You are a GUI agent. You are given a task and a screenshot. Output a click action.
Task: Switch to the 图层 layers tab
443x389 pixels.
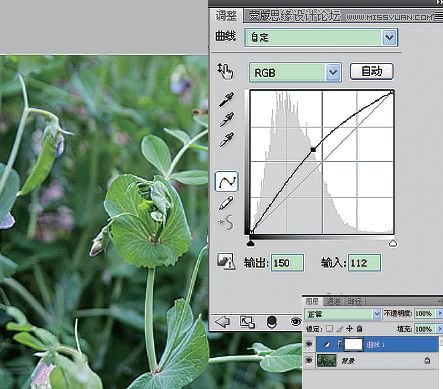coord(312,301)
